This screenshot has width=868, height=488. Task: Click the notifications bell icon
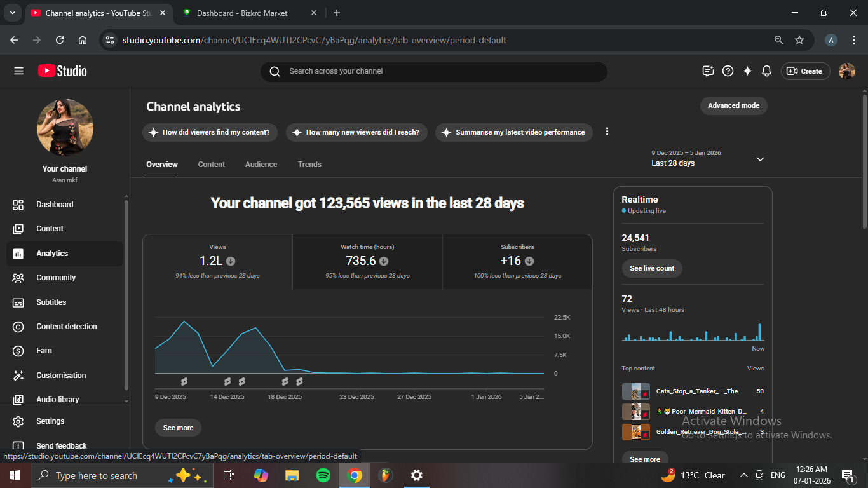[x=767, y=71]
